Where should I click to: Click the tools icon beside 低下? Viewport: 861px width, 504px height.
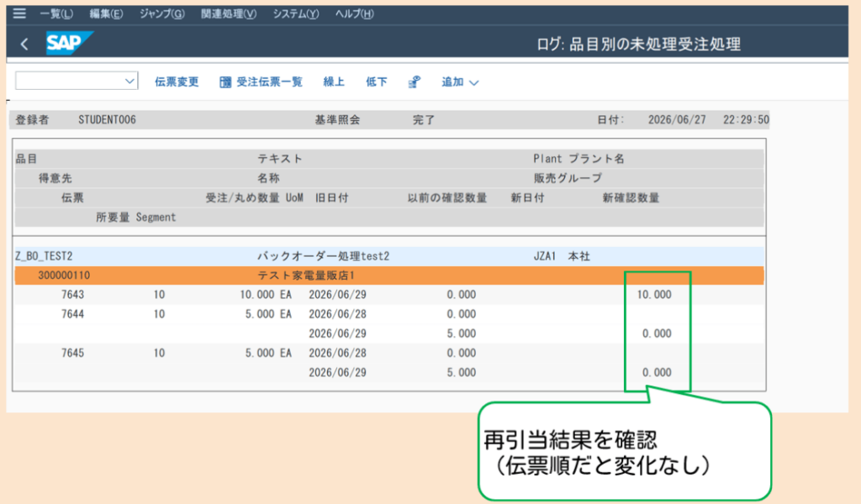point(414,82)
